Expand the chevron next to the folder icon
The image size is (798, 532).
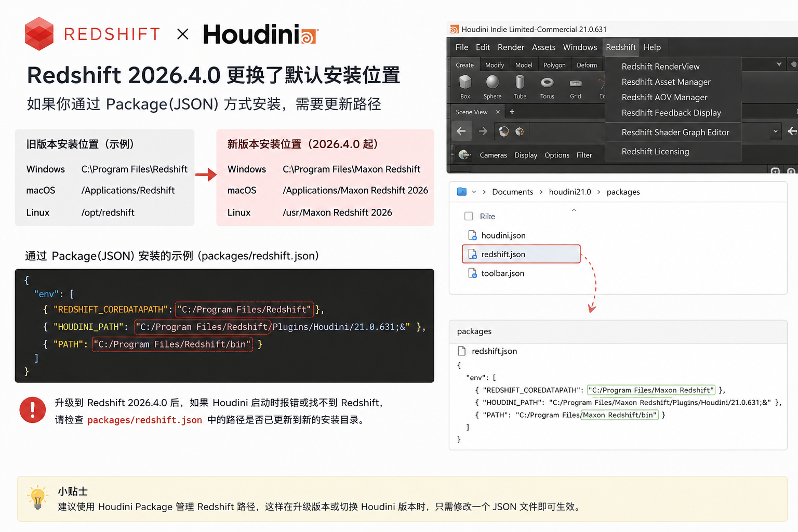pyautogui.click(x=474, y=192)
